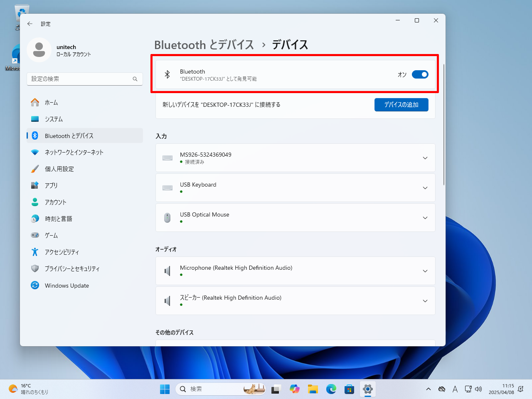This screenshot has width=532, height=399.
Task: Expand the スピーカー Realtek audio row
Action: pos(295,301)
